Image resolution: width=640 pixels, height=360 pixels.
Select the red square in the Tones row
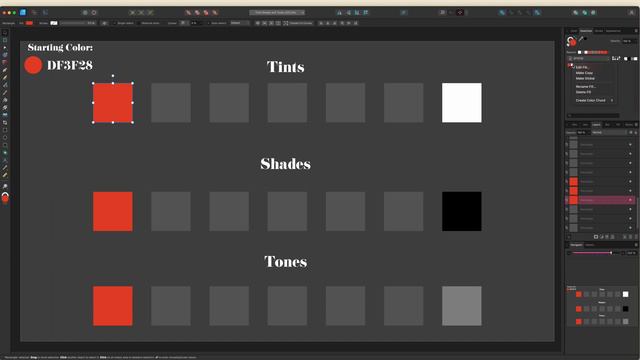coord(113,306)
